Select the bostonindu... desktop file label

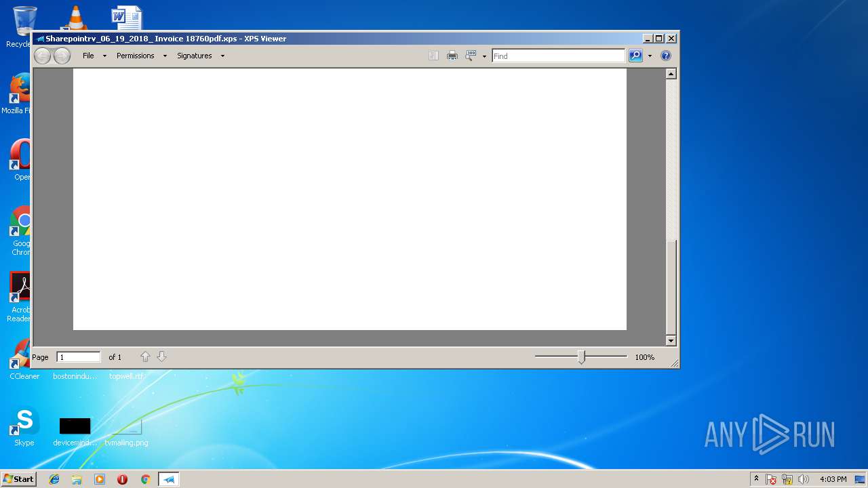75,376
